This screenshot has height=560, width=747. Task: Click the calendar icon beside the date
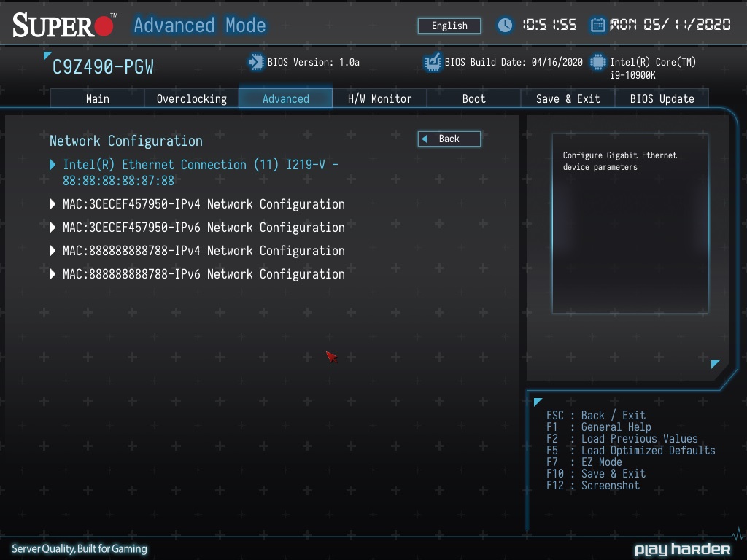597,25
